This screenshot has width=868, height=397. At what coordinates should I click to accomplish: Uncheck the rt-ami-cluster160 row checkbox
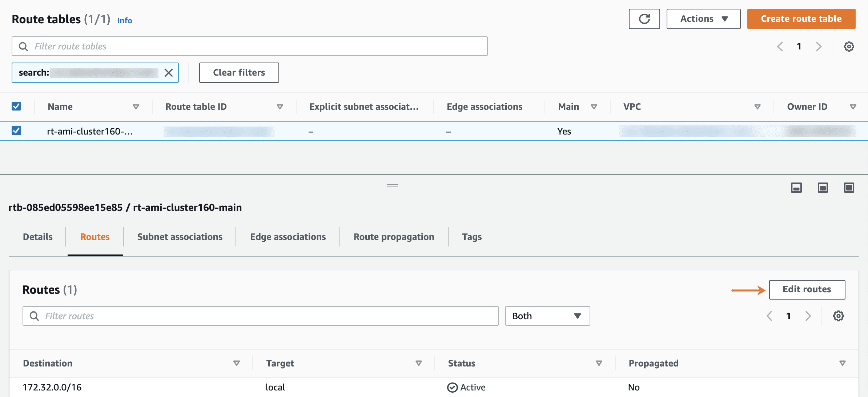pos(16,131)
